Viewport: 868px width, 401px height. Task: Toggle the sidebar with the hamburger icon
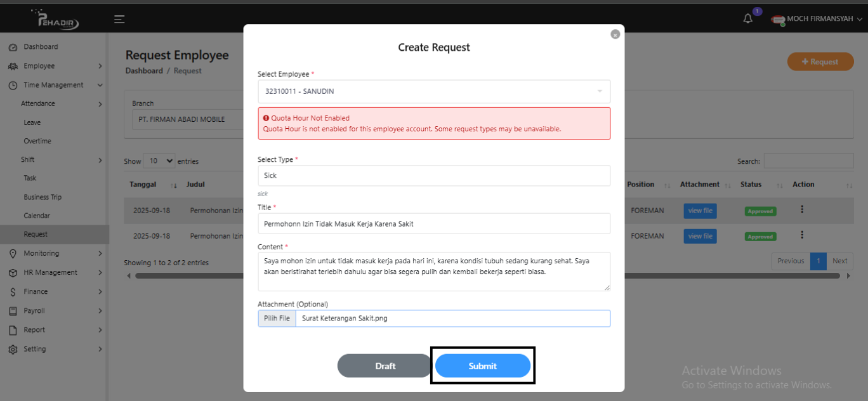(119, 18)
